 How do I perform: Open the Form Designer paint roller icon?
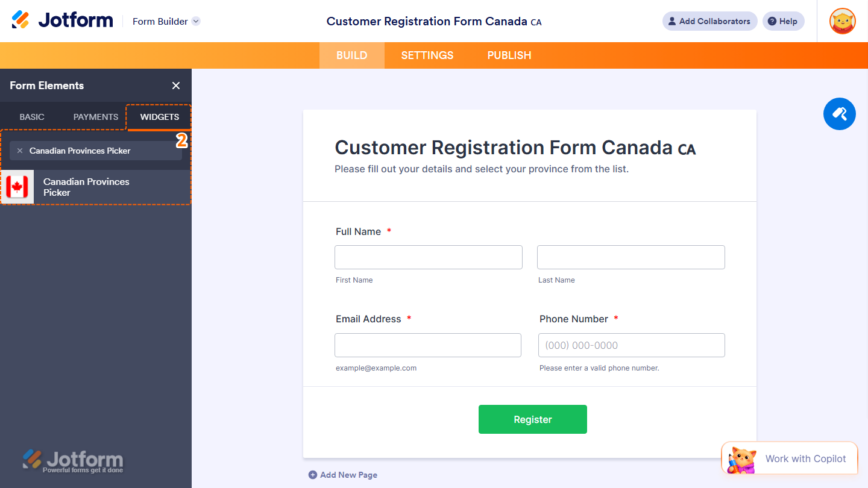(x=839, y=114)
